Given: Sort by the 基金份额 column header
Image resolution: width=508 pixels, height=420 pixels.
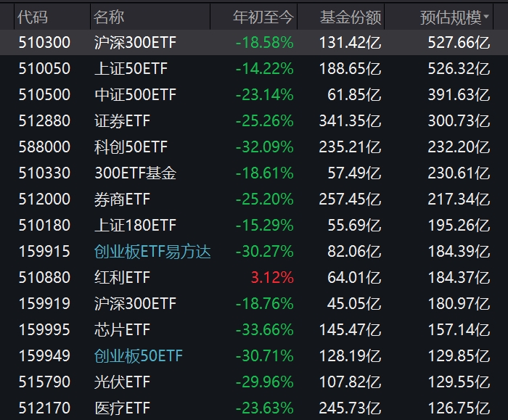Looking at the screenshot, I should (x=350, y=17).
